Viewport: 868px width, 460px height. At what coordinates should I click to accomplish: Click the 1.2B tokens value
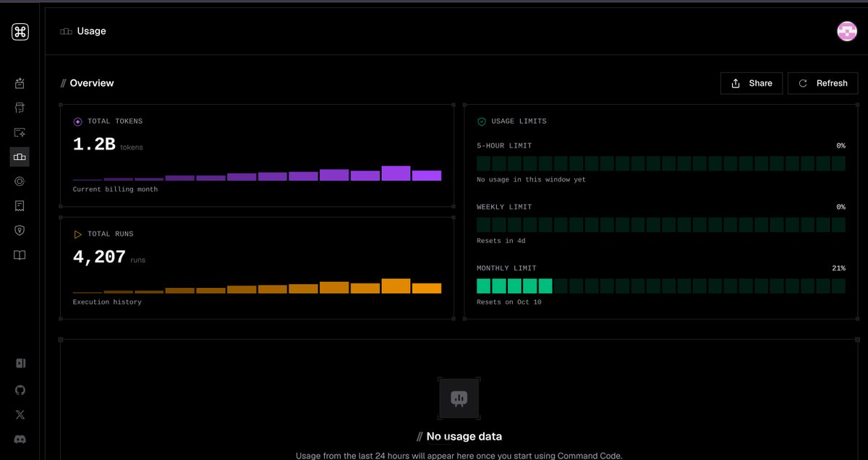coord(94,145)
